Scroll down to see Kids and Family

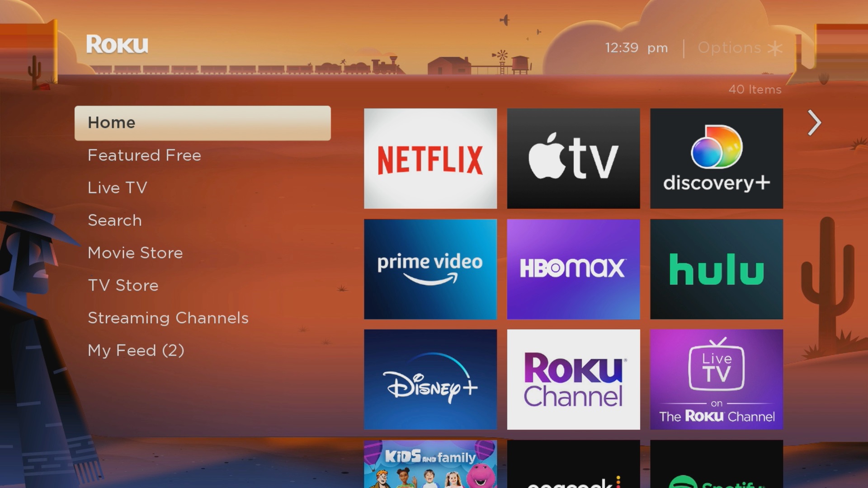pyautogui.click(x=430, y=468)
